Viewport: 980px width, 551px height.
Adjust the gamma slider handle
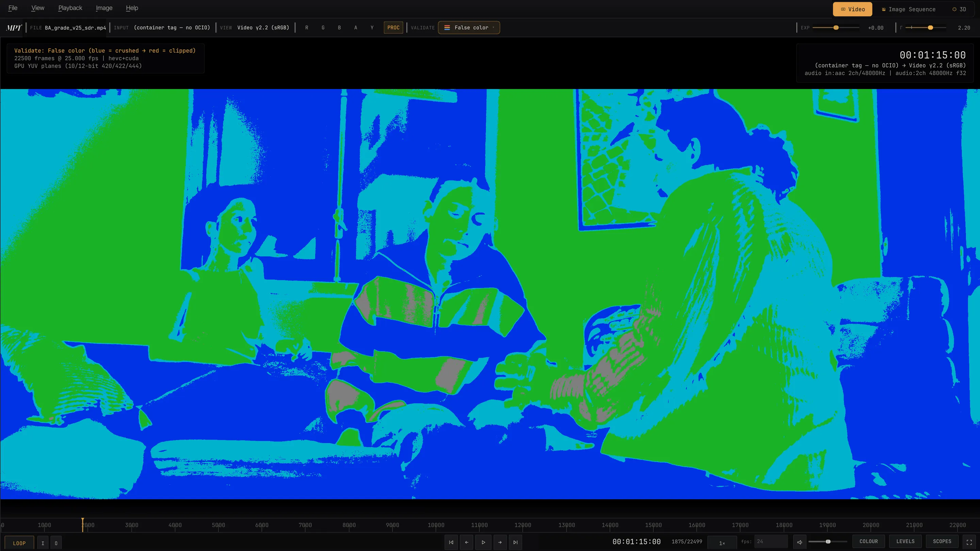[930, 28]
